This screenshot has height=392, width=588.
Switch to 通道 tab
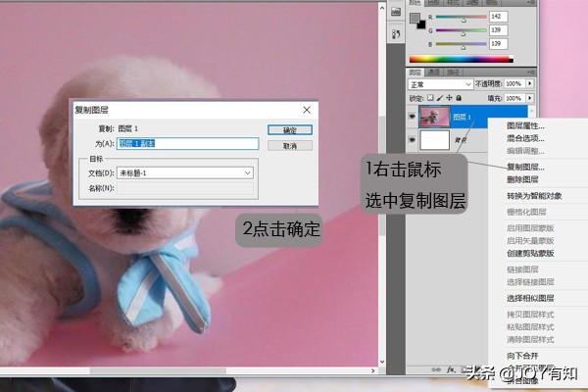coord(434,72)
